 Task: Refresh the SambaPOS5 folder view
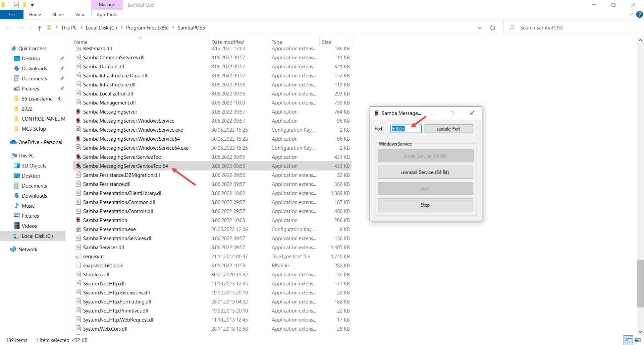[492, 27]
